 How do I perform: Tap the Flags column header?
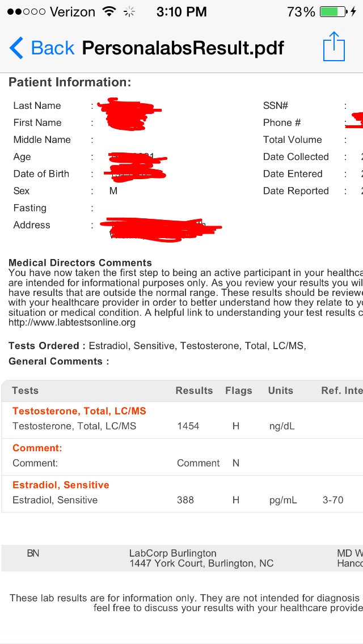[x=239, y=391]
